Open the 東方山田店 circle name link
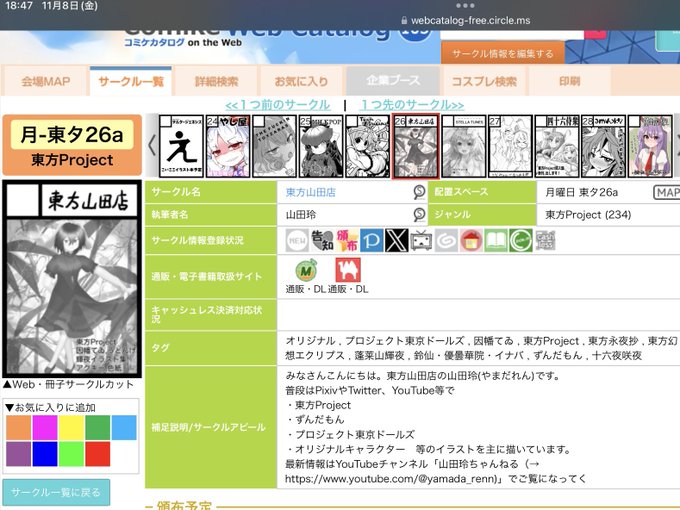The width and height of the screenshot is (680, 510). tap(311, 192)
